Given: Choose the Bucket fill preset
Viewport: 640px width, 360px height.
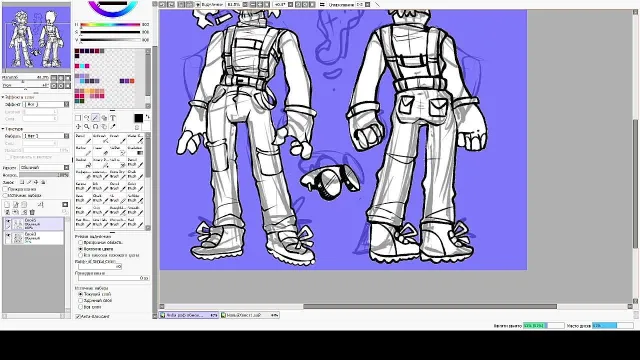Looking at the screenshot, I should (x=83, y=163).
